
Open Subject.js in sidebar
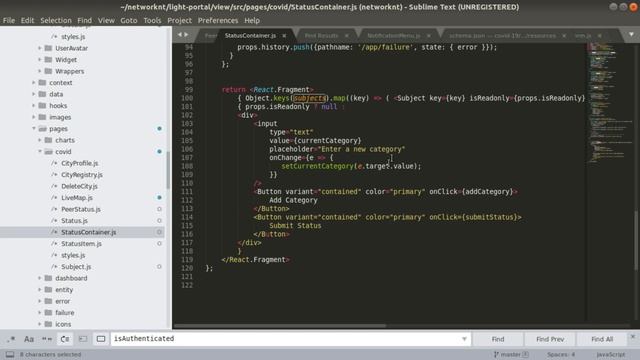click(76, 267)
